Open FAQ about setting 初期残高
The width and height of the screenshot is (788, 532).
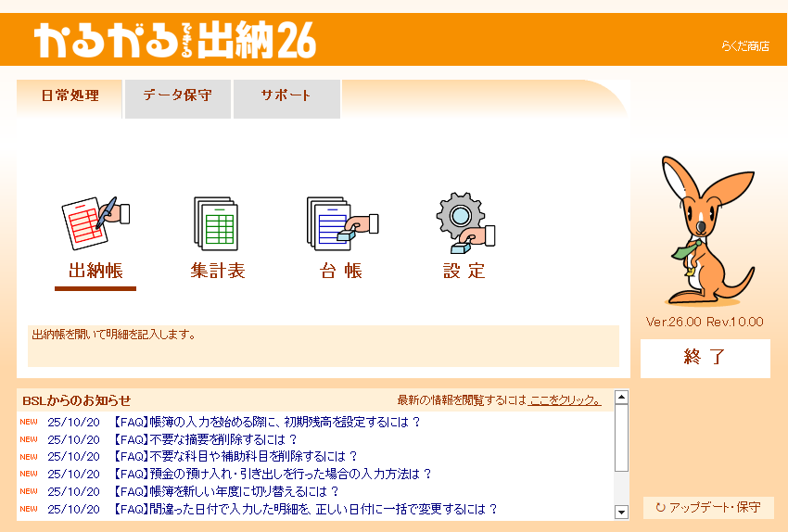click(267, 422)
